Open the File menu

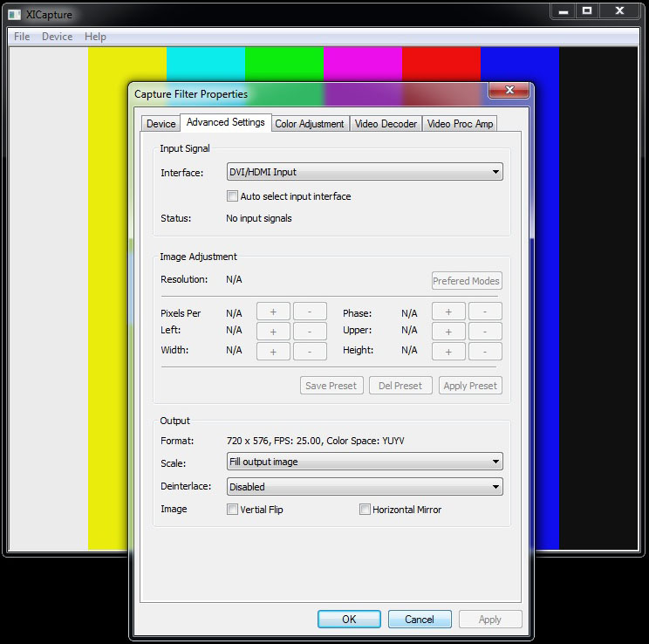tap(22, 37)
